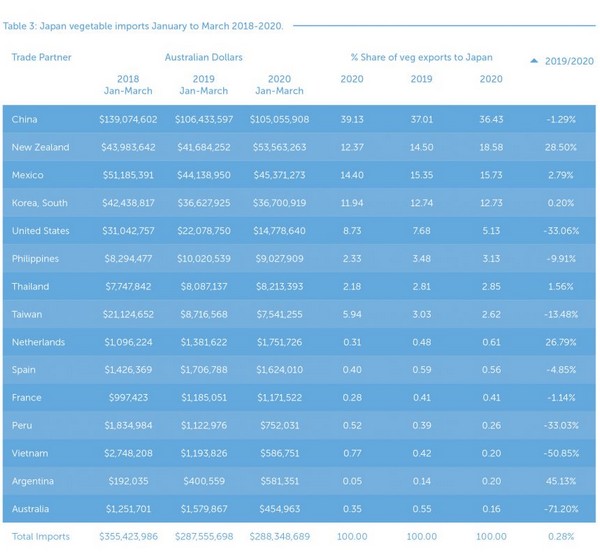Click Australia's -71.20% change cell
The height and width of the screenshot is (559, 600).
coord(561,509)
